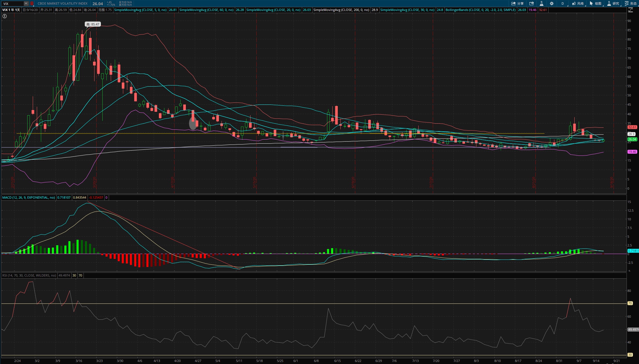Screen dimensions: 639x364
Task: Open chart settings gear
Action: [x=552, y=3]
